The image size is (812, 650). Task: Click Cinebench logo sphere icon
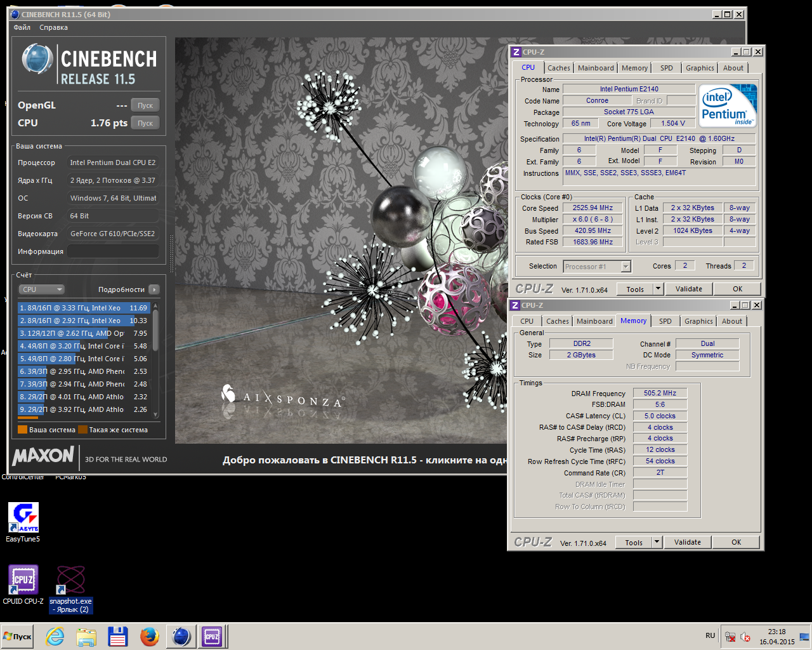pyautogui.click(x=37, y=59)
